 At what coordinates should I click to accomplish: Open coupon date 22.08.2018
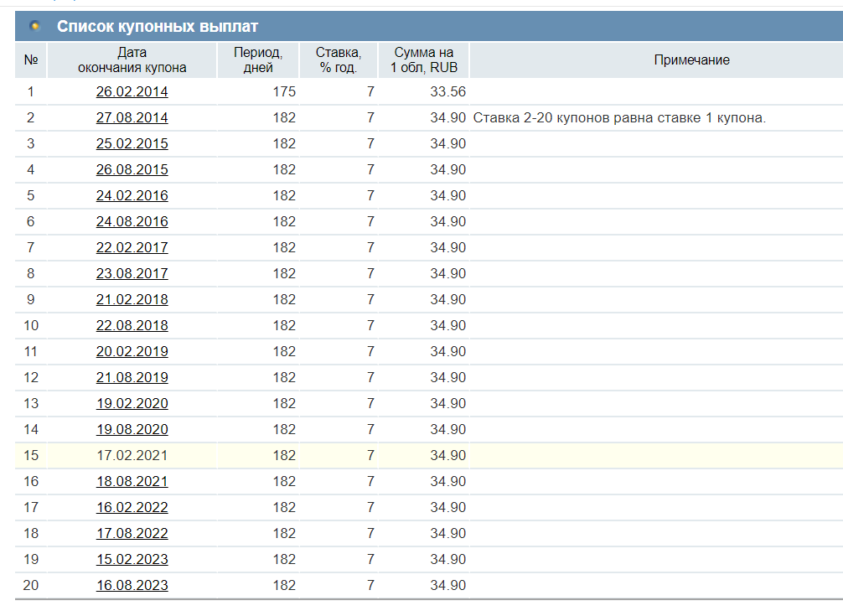click(x=132, y=326)
